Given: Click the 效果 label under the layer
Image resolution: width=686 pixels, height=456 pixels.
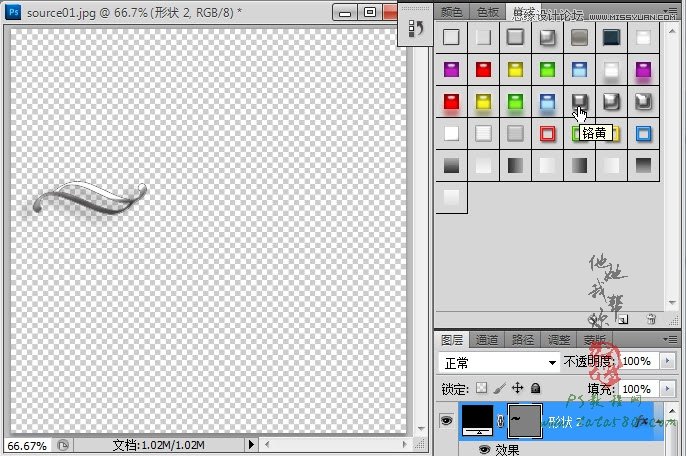Looking at the screenshot, I should 507,449.
